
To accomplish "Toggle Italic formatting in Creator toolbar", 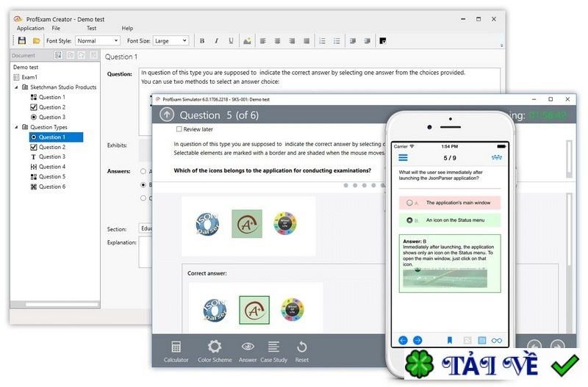I will (x=216, y=41).
